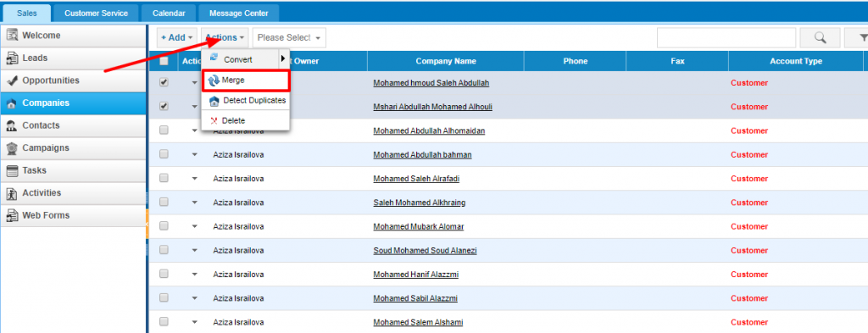Toggle the select-all checkbox in the header
This screenshot has width=868, height=333.
click(164, 61)
